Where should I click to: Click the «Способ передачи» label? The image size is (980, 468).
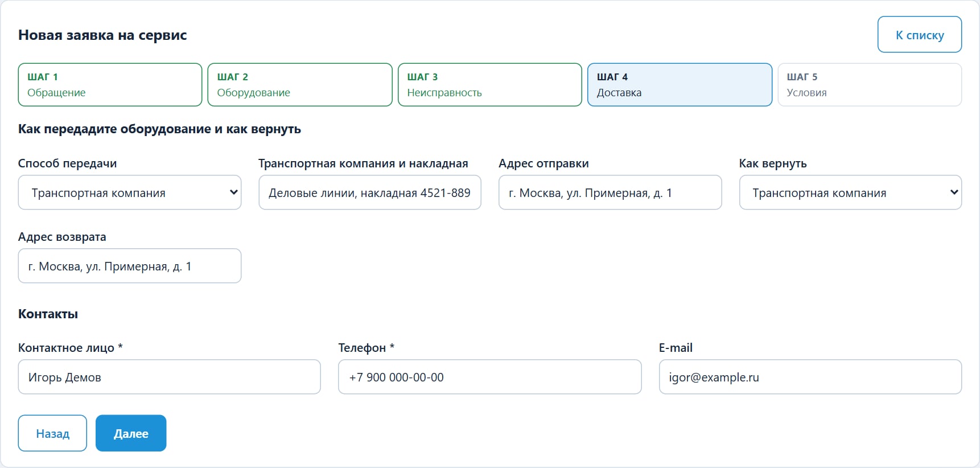click(67, 163)
